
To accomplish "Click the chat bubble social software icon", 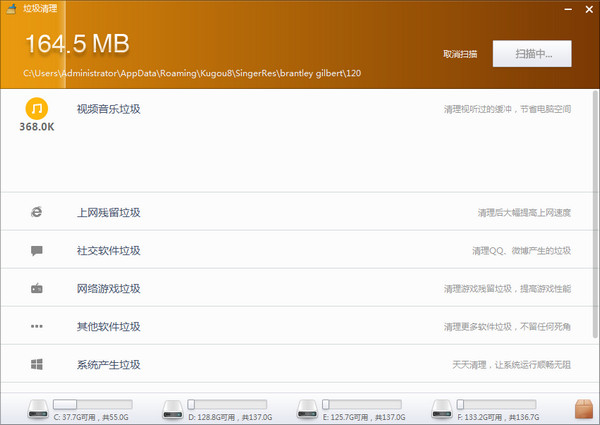I will pyautogui.click(x=37, y=250).
